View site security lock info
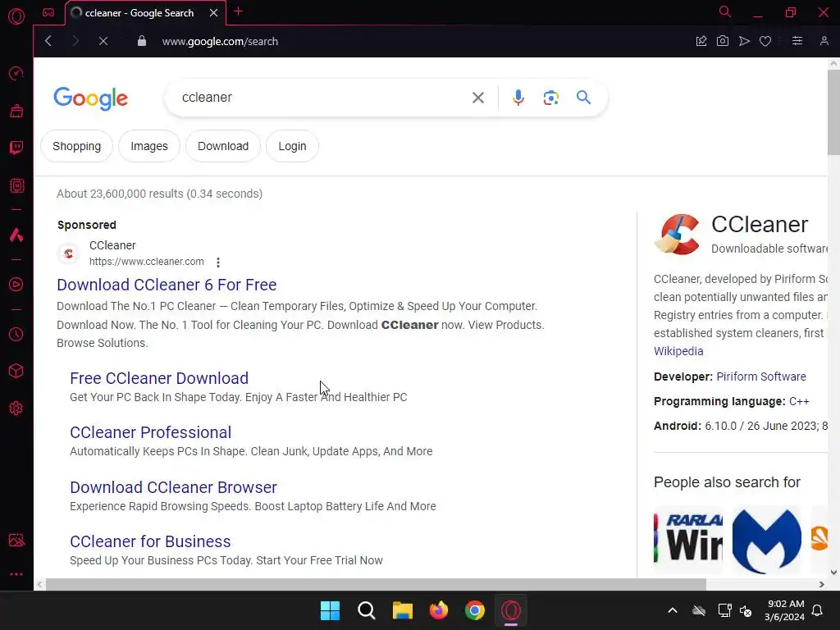 141,41
